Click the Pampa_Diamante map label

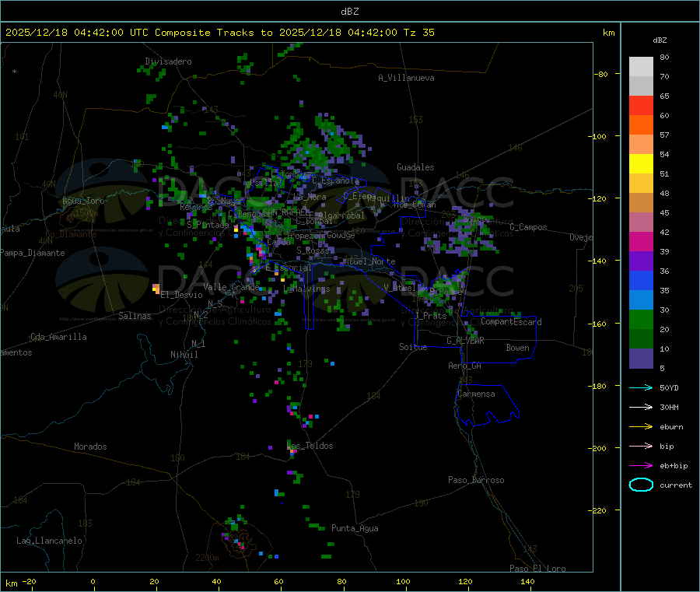33,253
